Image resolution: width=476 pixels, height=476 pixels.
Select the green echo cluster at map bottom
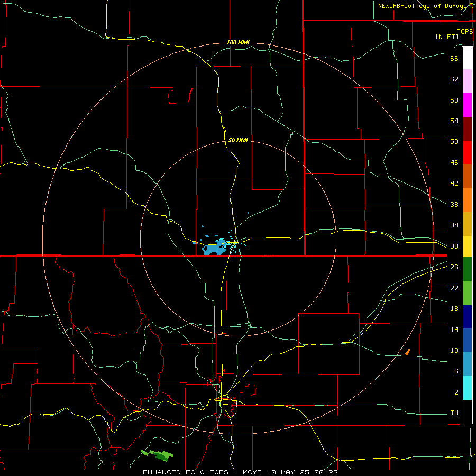point(158,455)
